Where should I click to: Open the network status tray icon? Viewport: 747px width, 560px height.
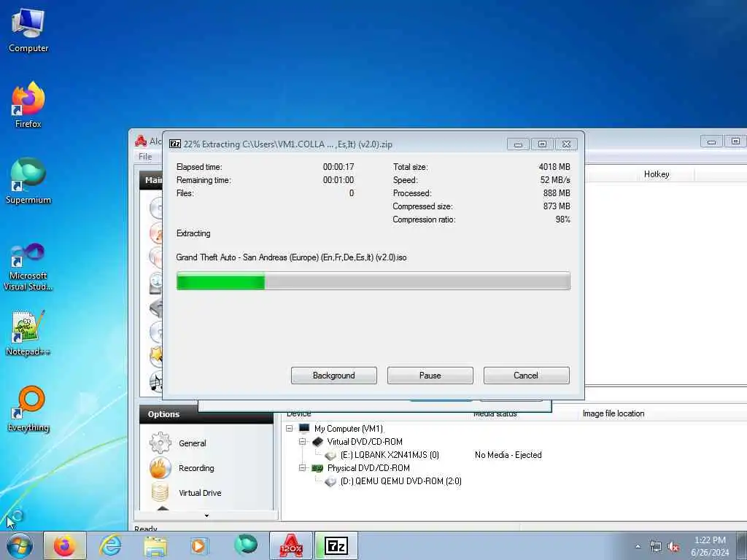[x=656, y=547]
